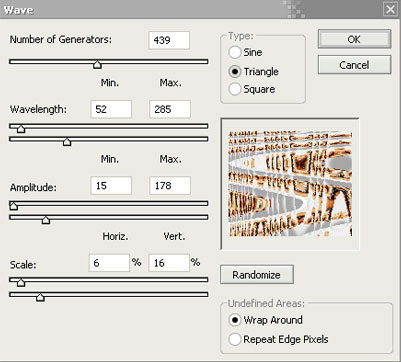Click the wave effect preview thumbnail
Viewport: 401px width, 362px height.
[x=290, y=184]
